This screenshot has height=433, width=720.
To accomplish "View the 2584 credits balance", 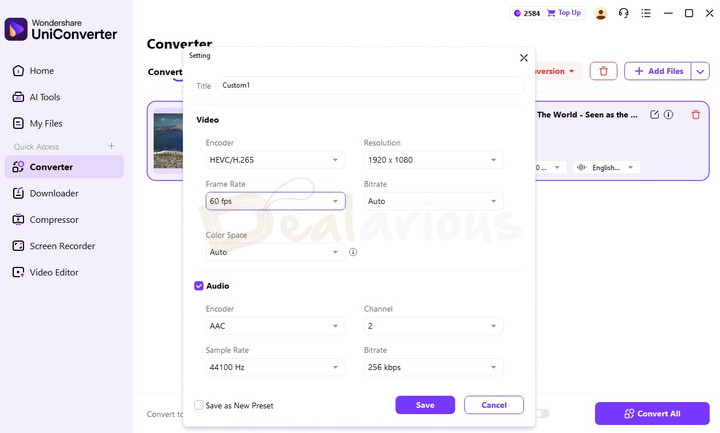I will pos(527,13).
